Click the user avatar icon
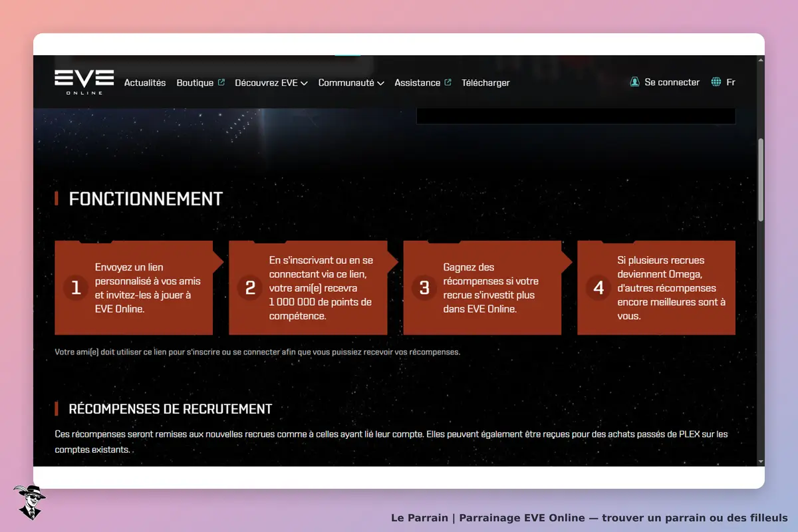This screenshot has width=798, height=532. coord(634,82)
